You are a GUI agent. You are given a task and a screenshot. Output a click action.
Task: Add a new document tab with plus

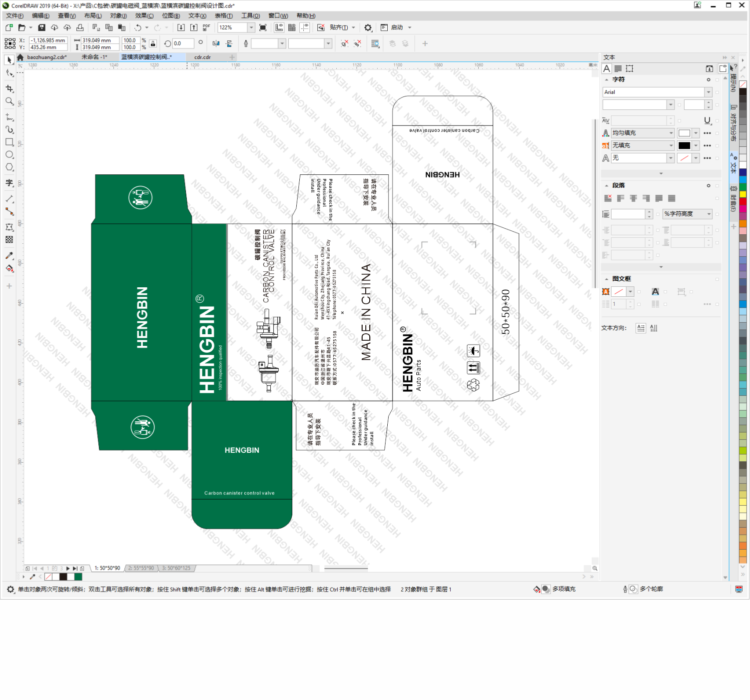(232, 57)
